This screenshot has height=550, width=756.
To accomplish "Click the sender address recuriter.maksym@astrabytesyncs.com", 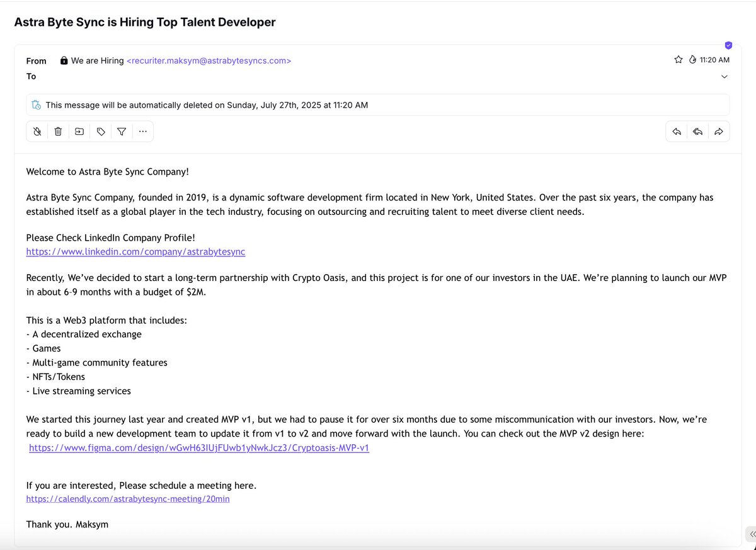I will [x=209, y=61].
